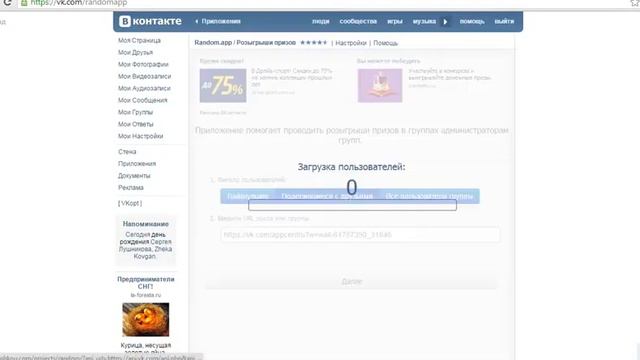Open the музыка header link
The height and width of the screenshot is (360, 640).
(x=424, y=21)
